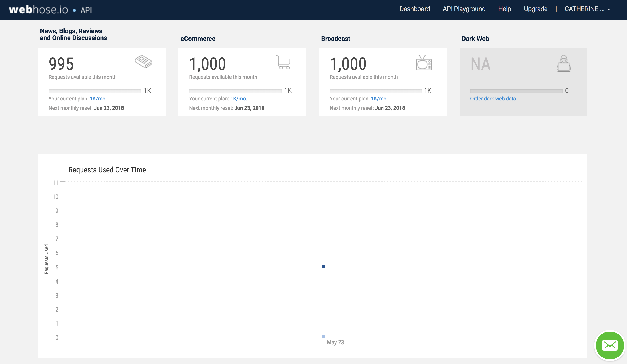Go to API Playground
The image size is (627, 364).
[x=464, y=9]
